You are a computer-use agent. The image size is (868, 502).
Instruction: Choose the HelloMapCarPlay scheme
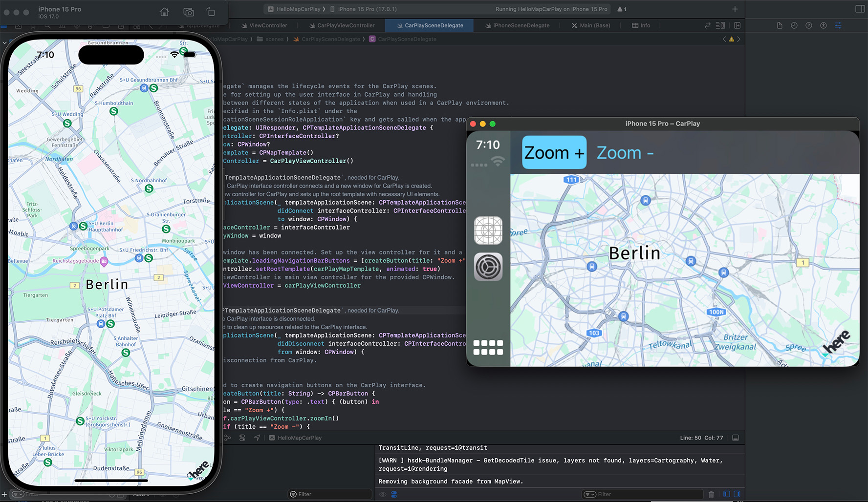[294, 9]
